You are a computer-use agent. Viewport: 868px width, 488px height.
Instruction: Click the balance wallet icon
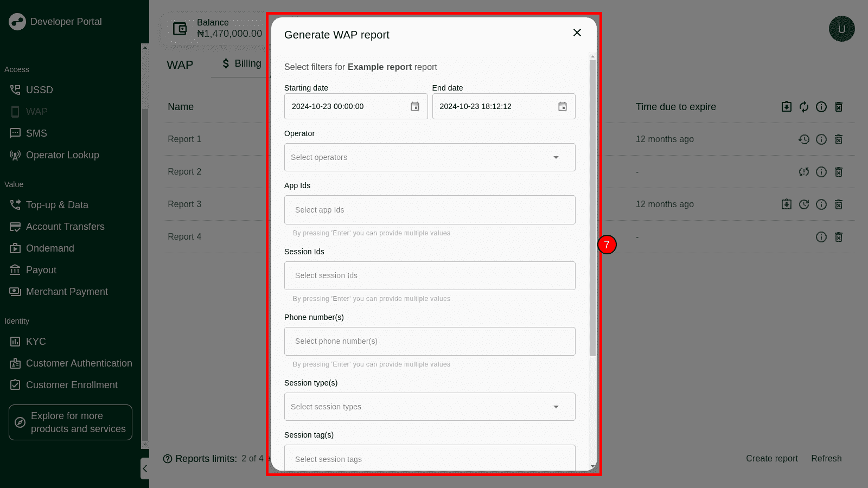(x=180, y=29)
